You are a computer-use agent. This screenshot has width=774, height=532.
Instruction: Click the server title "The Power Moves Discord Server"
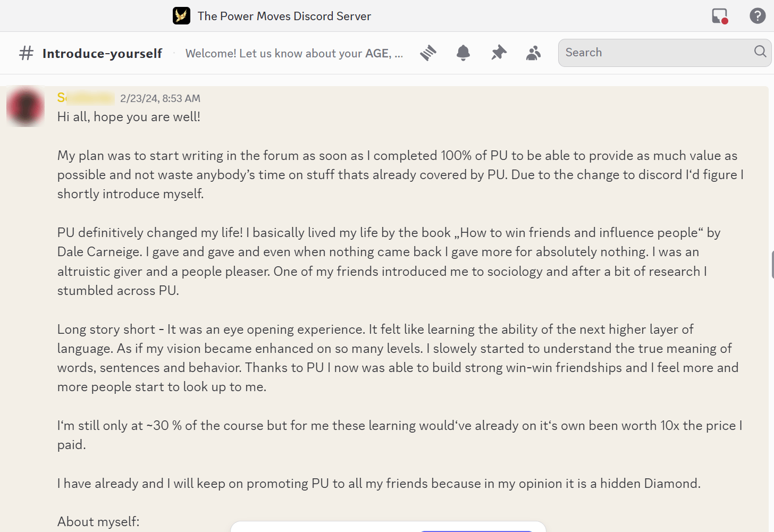point(284,16)
